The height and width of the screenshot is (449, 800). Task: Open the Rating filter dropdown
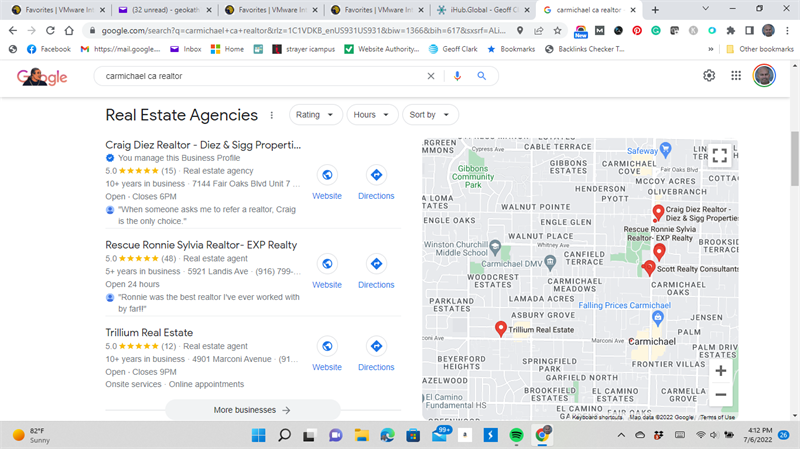coord(313,115)
